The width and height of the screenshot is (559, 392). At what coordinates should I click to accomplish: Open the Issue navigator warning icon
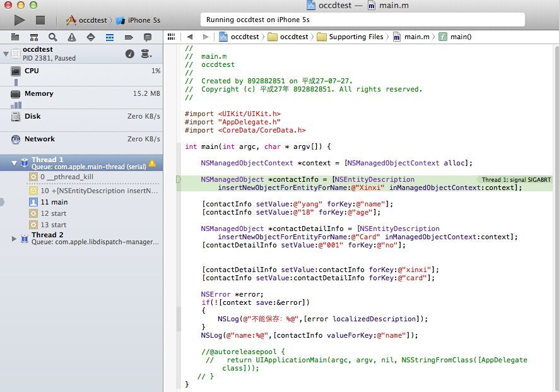(x=72, y=37)
